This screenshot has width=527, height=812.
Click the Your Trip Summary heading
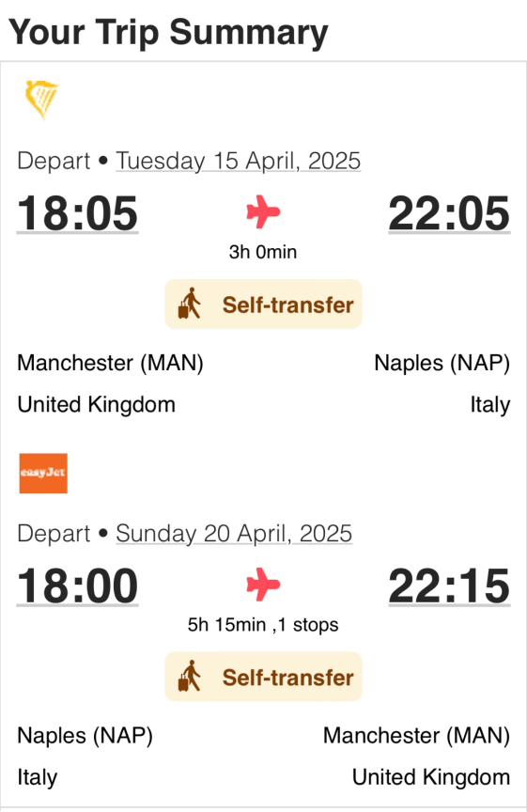click(169, 33)
